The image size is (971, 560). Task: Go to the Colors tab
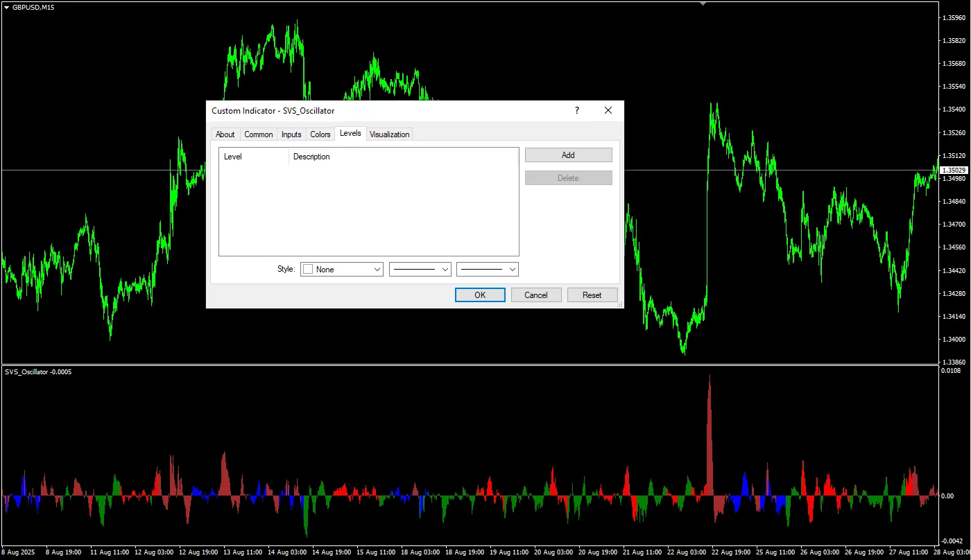320,134
